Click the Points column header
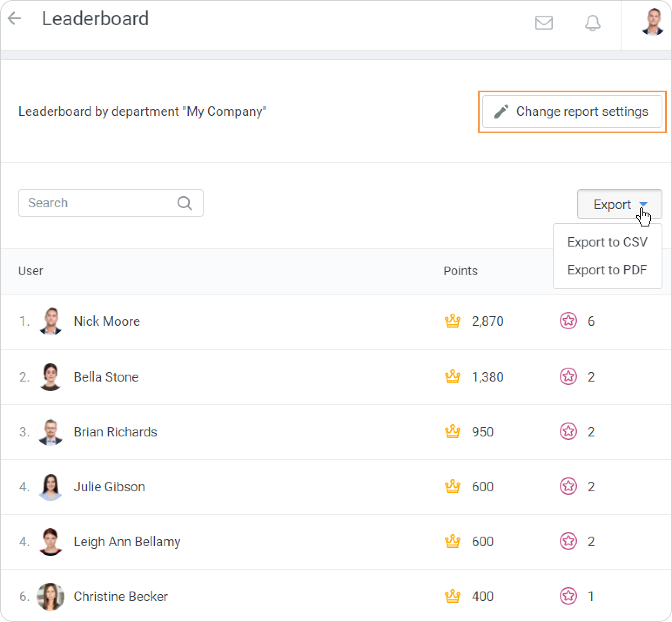 pos(460,271)
